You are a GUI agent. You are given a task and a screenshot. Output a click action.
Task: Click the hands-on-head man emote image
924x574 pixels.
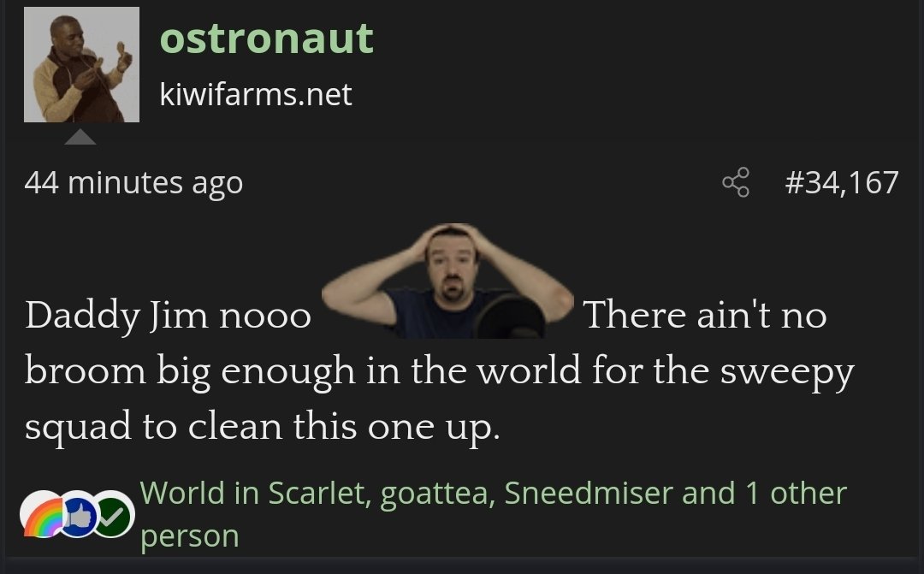[x=447, y=281]
